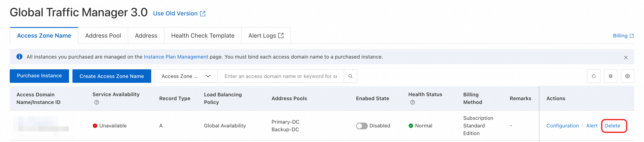Viewport: 644px width, 142px height.
Task: Click the Purchase Instance button
Action: (x=39, y=76)
